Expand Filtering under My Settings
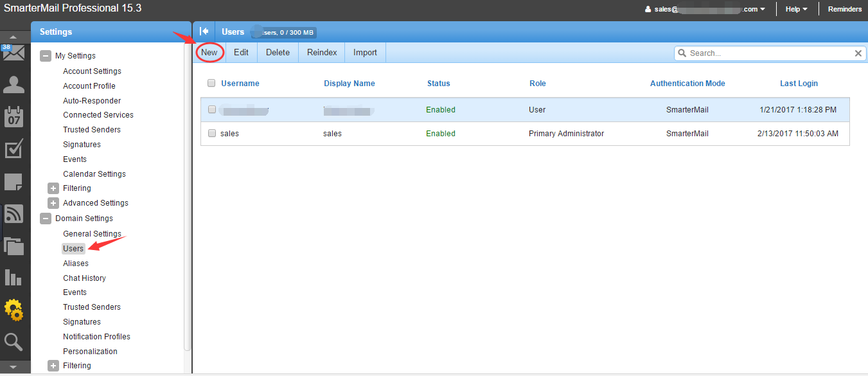 tap(53, 188)
